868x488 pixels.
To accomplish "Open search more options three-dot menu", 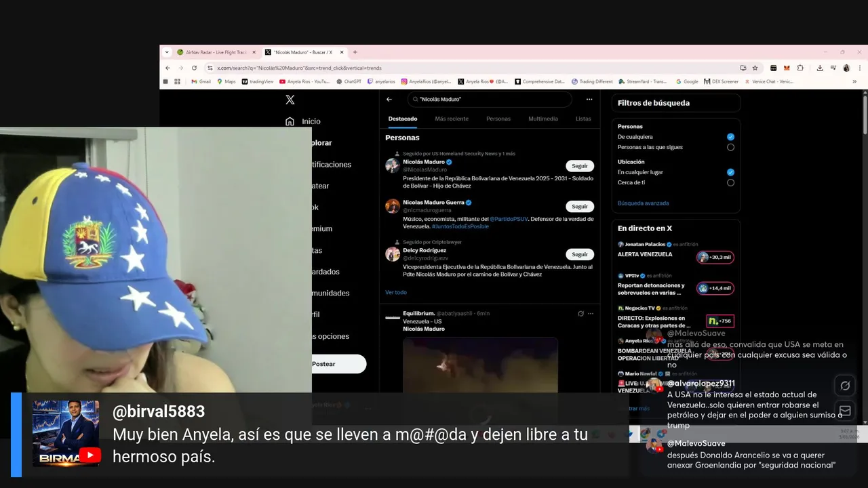I will (x=589, y=99).
